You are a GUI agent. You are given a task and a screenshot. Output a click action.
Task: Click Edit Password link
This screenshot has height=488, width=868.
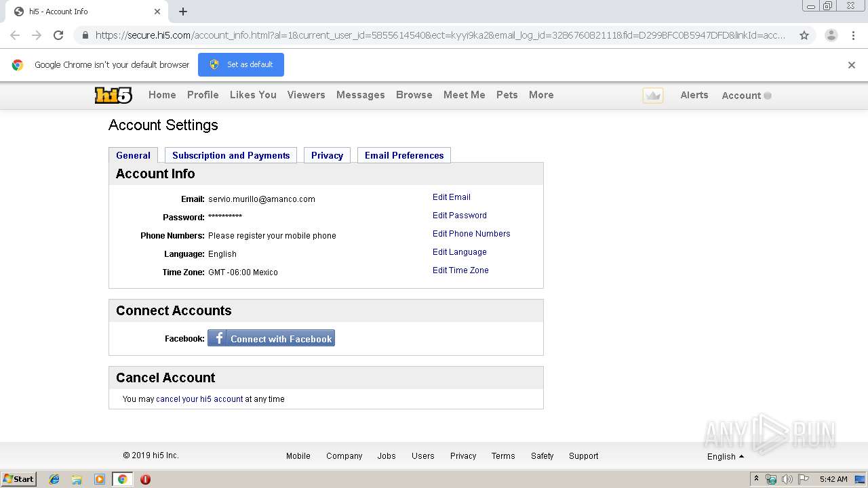coord(459,216)
